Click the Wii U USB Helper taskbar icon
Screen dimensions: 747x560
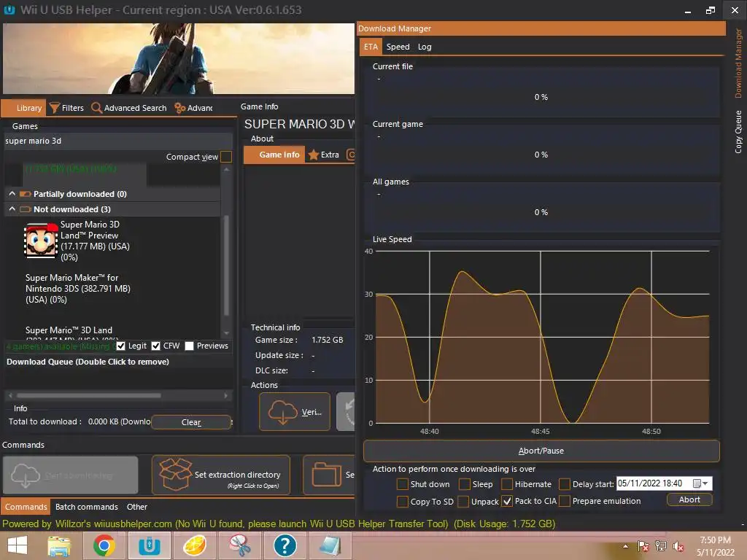tap(149, 545)
